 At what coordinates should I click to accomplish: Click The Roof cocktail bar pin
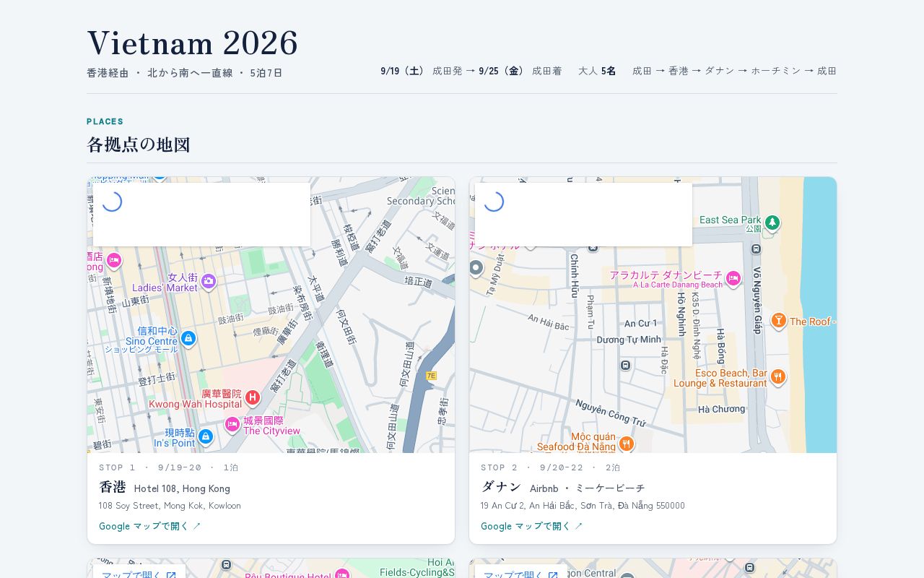[x=778, y=320]
